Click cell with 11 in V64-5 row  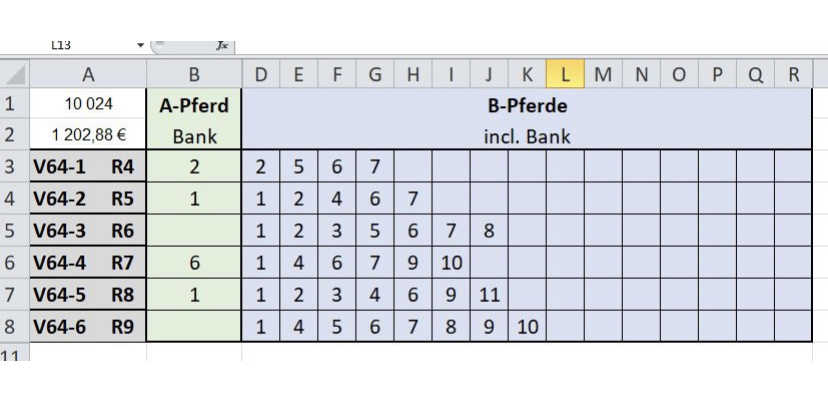tap(489, 295)
